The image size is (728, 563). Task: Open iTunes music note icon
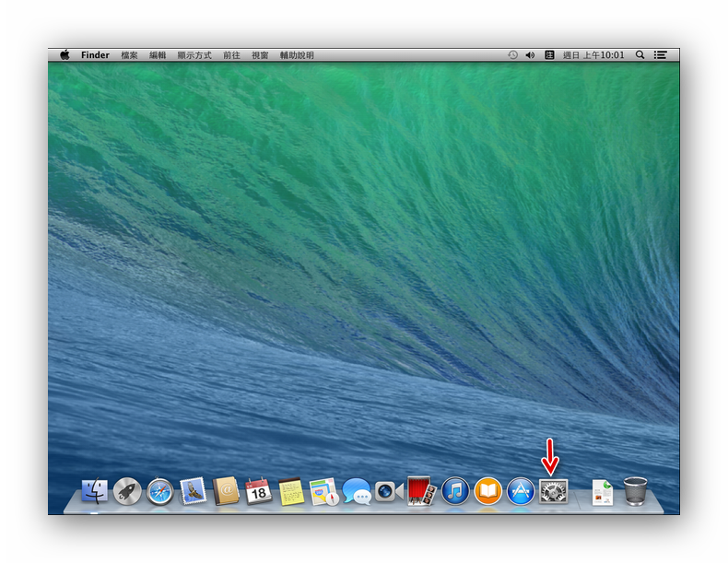455,491
